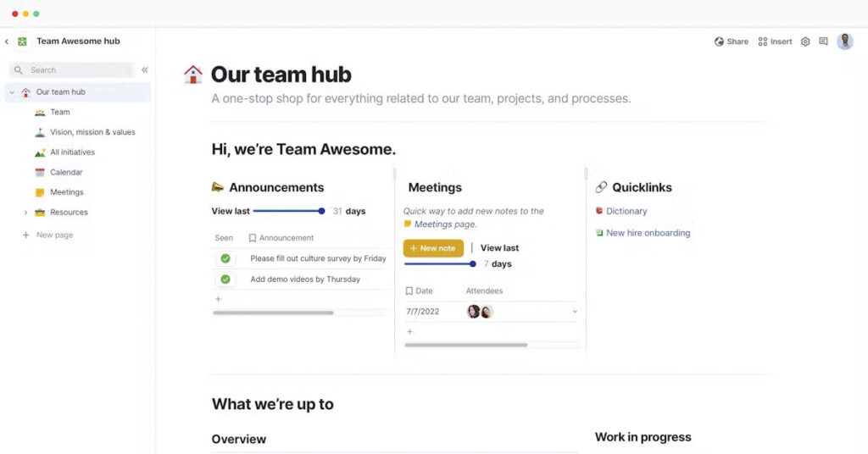This screenshot has height=454, width=868.
Task: Open the New hire onboarding link
Action: (648, 233)
